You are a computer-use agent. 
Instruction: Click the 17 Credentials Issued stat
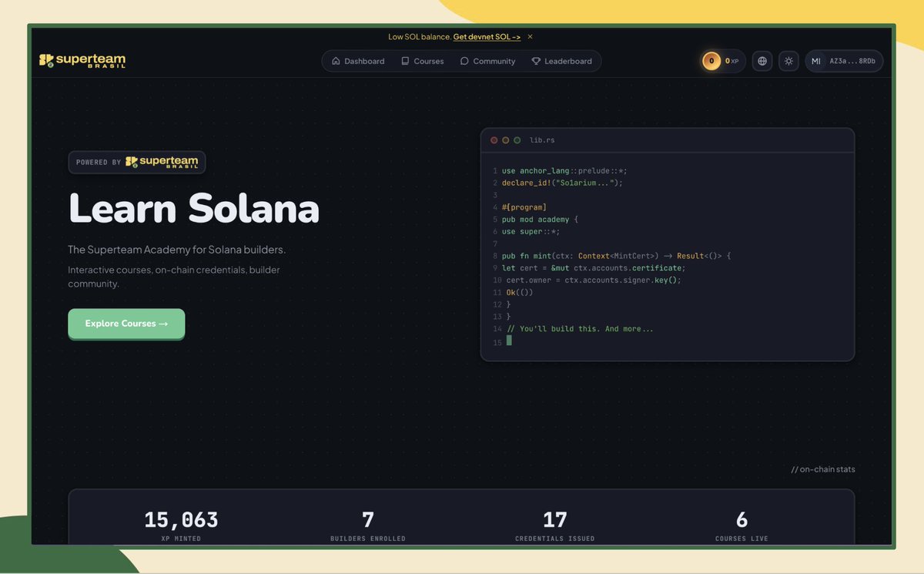tap(554, 525)
